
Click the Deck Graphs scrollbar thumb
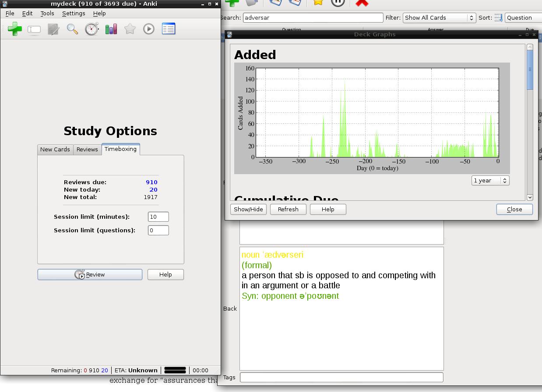(530, 70)
